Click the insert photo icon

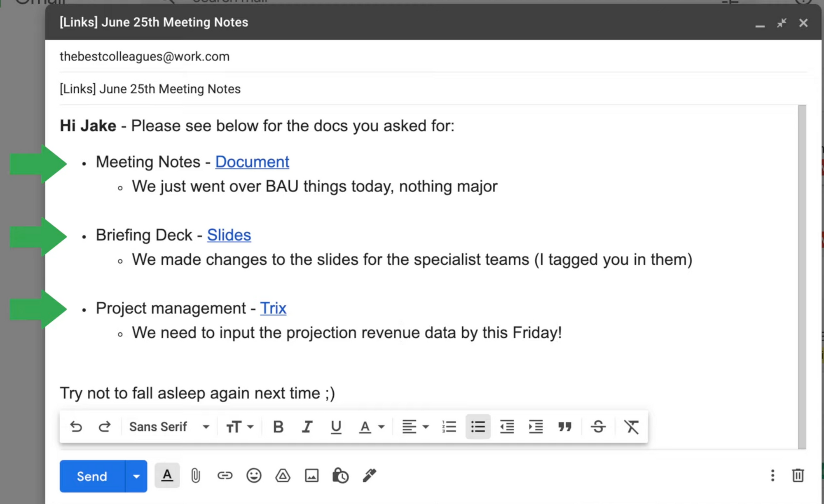(x=311, y=476)
